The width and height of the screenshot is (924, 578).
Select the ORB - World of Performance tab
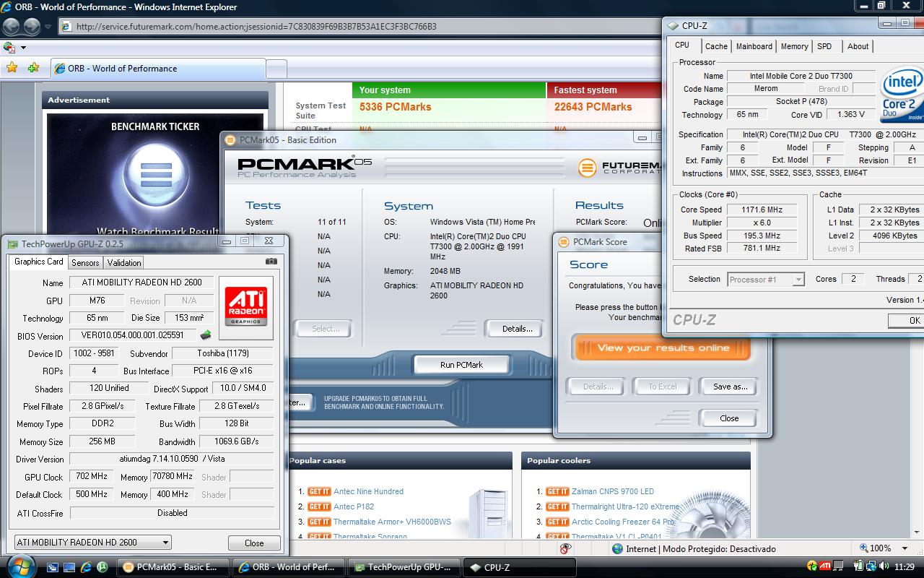(159, 69)
